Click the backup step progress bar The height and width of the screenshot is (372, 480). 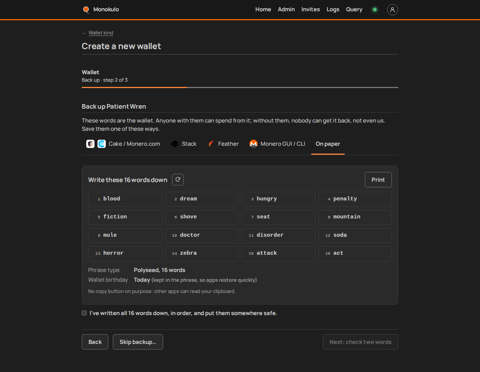(240, 87)
